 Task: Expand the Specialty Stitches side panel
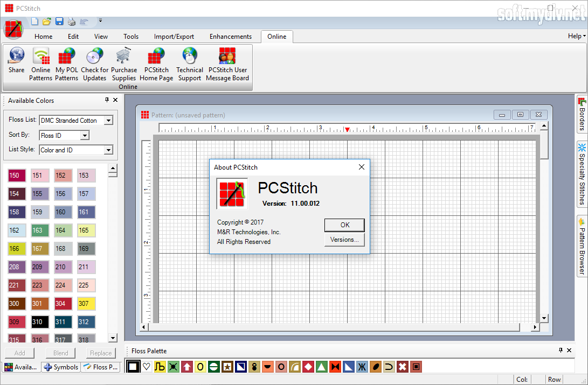pyautogui.click(x=582, y=174)
